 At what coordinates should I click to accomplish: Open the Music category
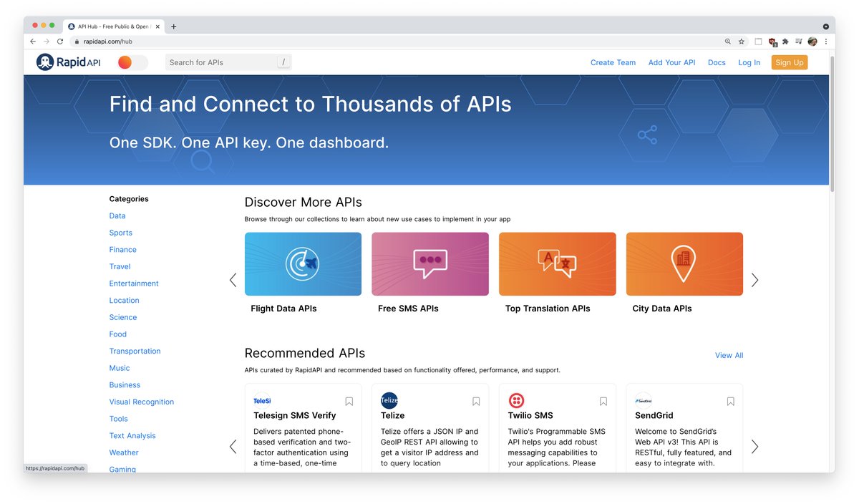(x=120, y=368)
